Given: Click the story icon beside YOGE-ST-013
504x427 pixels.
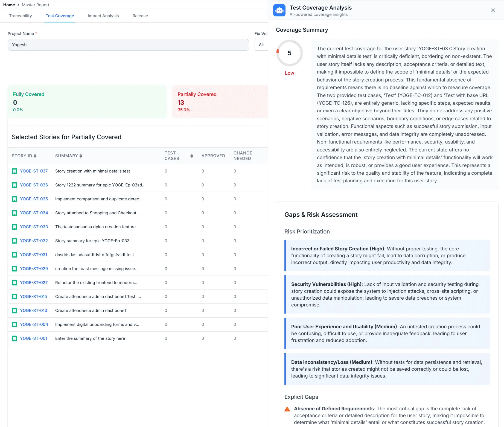Looking at the screenshot, I should [x=14, y=311].
